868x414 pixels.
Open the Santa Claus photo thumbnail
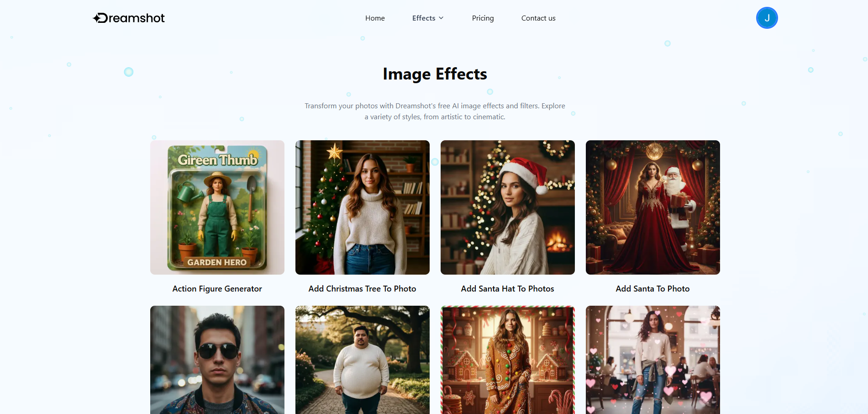[x=653, y=207]
